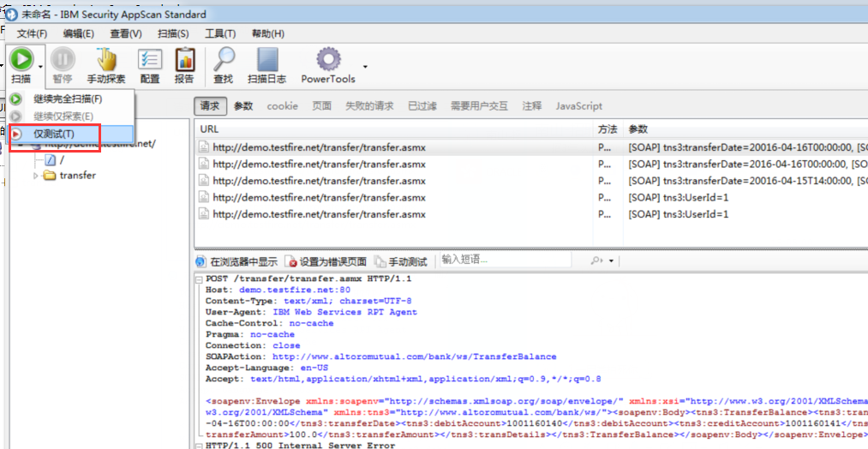Viewport: 868px width, 449px height.
Task: Click the Host value demo.testfire.net:80
Action: click(x=295, y=290)
